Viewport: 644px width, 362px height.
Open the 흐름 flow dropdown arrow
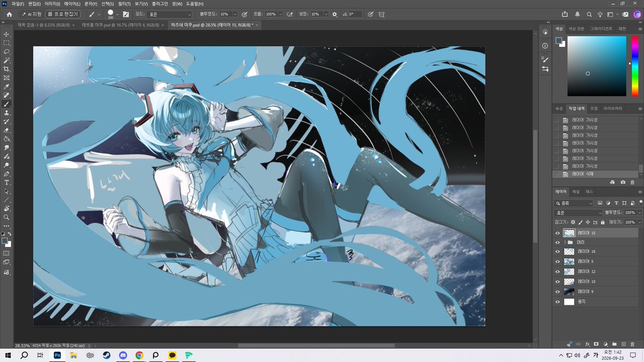coord(280,14)
